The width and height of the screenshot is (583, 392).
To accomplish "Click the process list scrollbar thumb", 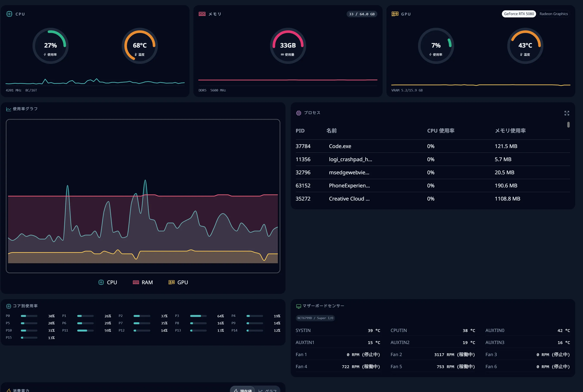I will [568, 125].
